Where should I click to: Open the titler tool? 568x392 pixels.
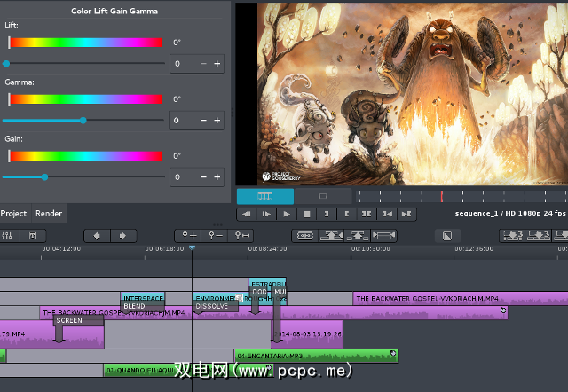point(33,236)
